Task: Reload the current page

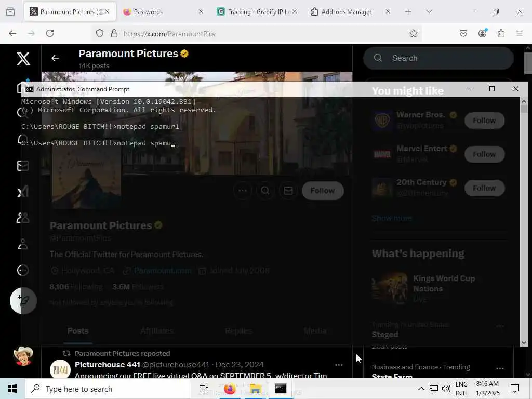Action: point(50,33)
